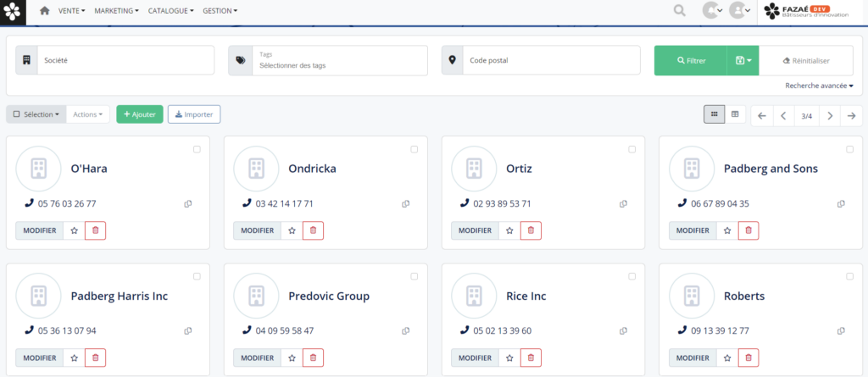Image resolution: width=868 pixels, height=377 pixels.
Task: Open the CATALOGUE menu
Action: pyautogui.click(x=170, y=10)
